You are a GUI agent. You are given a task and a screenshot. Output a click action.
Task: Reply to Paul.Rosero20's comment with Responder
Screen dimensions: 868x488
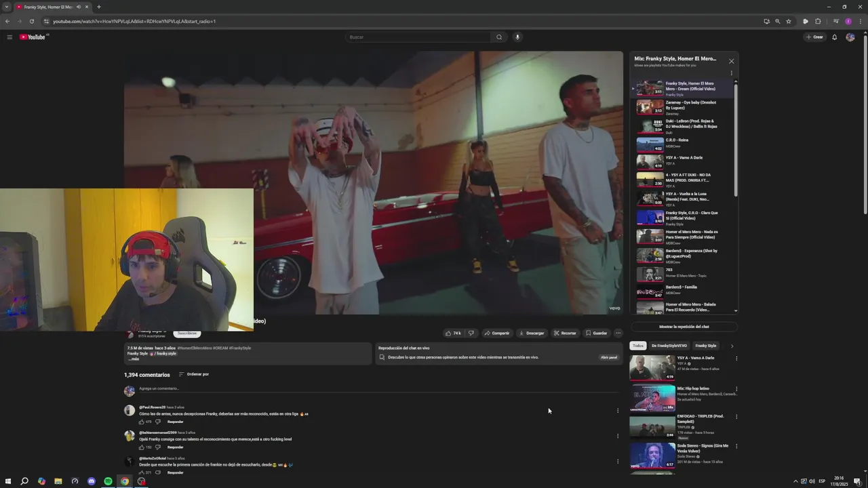coord(176,422)
